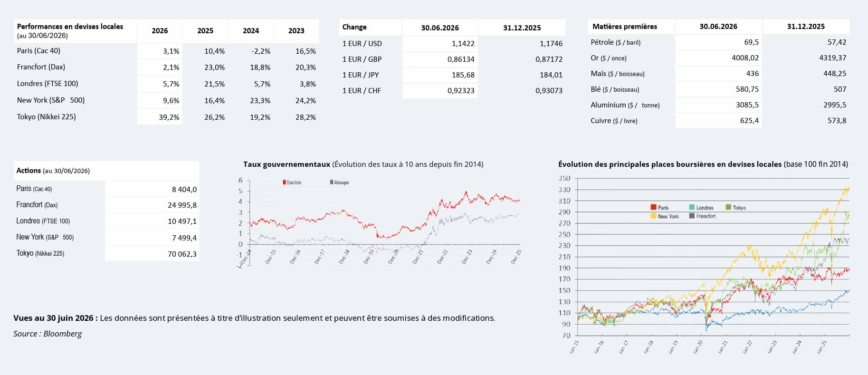Click the red Paris legend swatch
868x375 pixels.
(x=654, y=207)
